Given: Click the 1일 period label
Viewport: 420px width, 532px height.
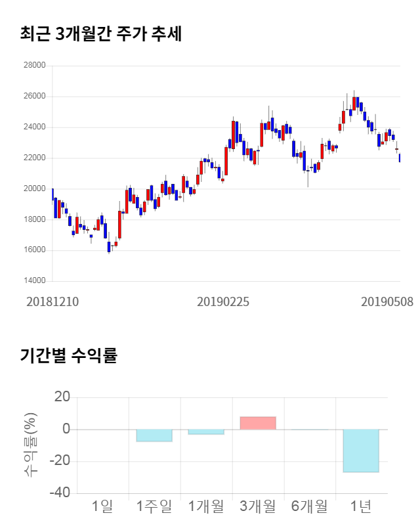Looking at the screenshot, I should click(102, 506).
